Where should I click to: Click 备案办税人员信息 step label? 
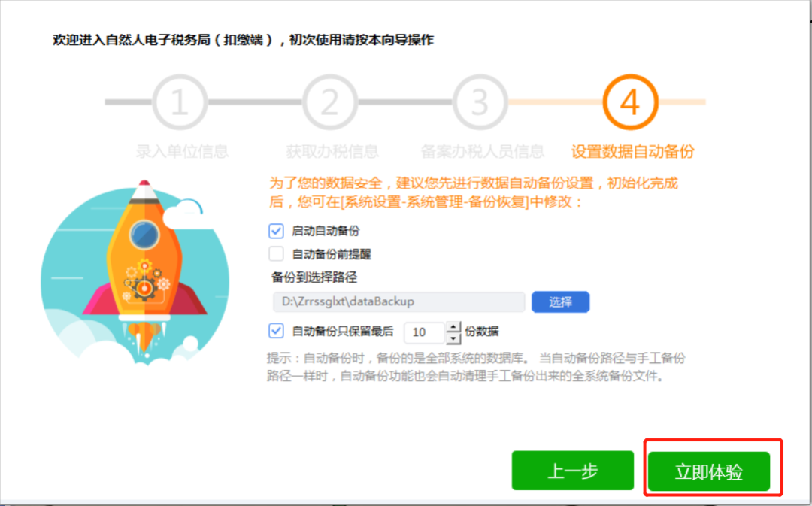[x=482, y=151]
